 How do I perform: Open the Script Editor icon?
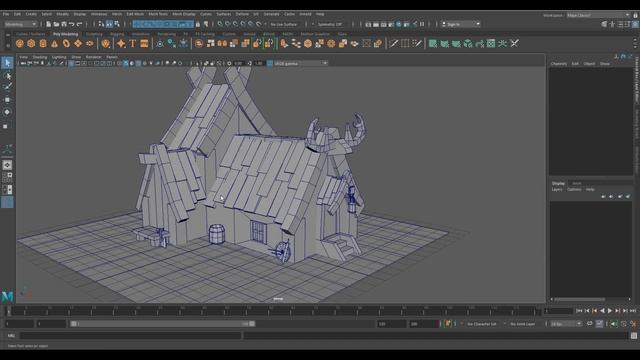point(633,336)
